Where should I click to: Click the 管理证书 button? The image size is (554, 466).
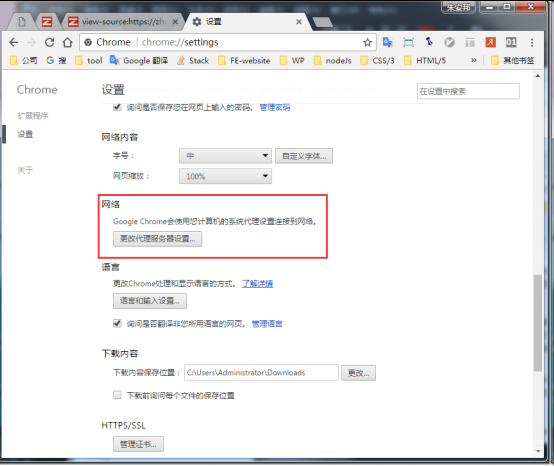[x=138, y=444]
